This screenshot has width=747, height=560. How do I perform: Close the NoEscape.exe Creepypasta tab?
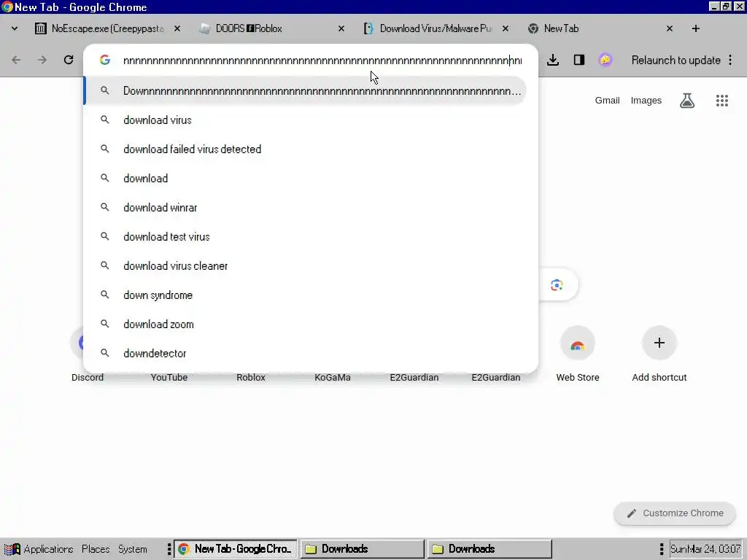tap(177, 28)
